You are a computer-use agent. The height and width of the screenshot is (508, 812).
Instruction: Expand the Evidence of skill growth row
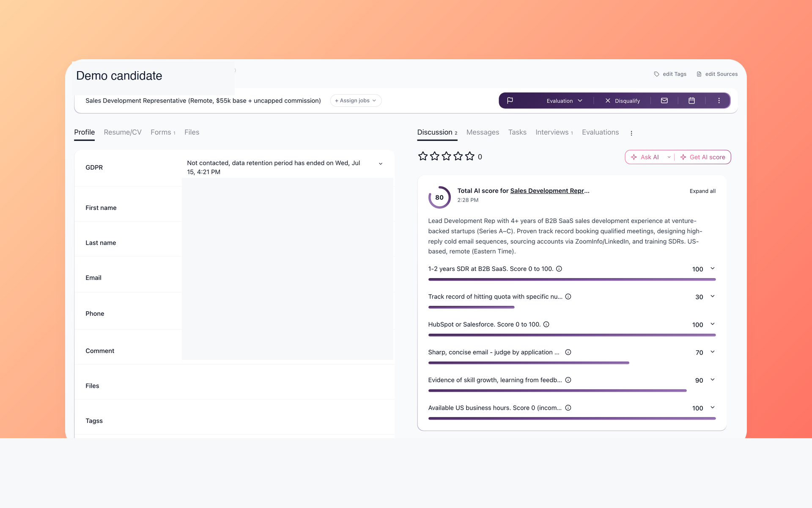(x=713, y=380)
